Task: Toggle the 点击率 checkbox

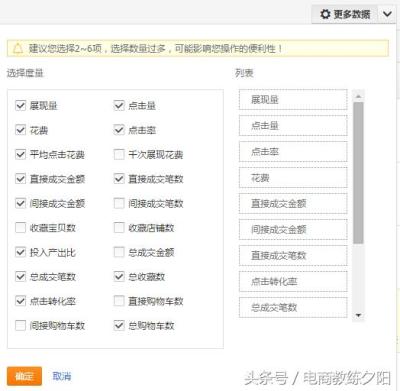Action: (119, 130)
